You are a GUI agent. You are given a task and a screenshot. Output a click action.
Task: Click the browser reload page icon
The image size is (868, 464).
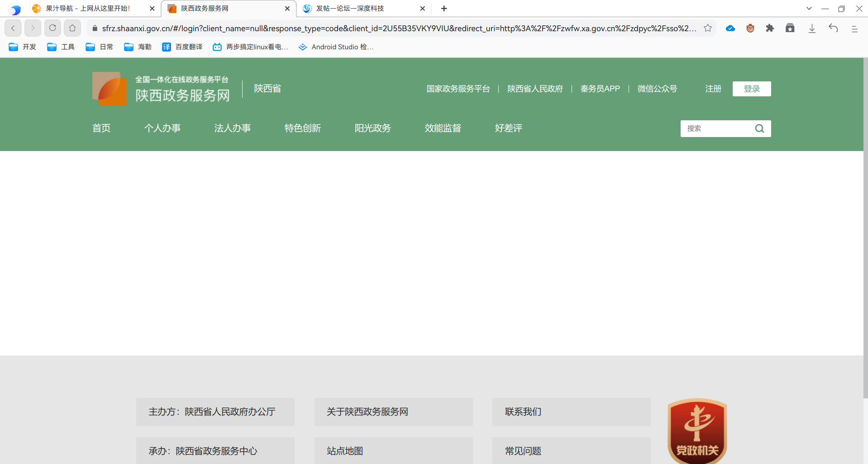(x=52, y=28)
